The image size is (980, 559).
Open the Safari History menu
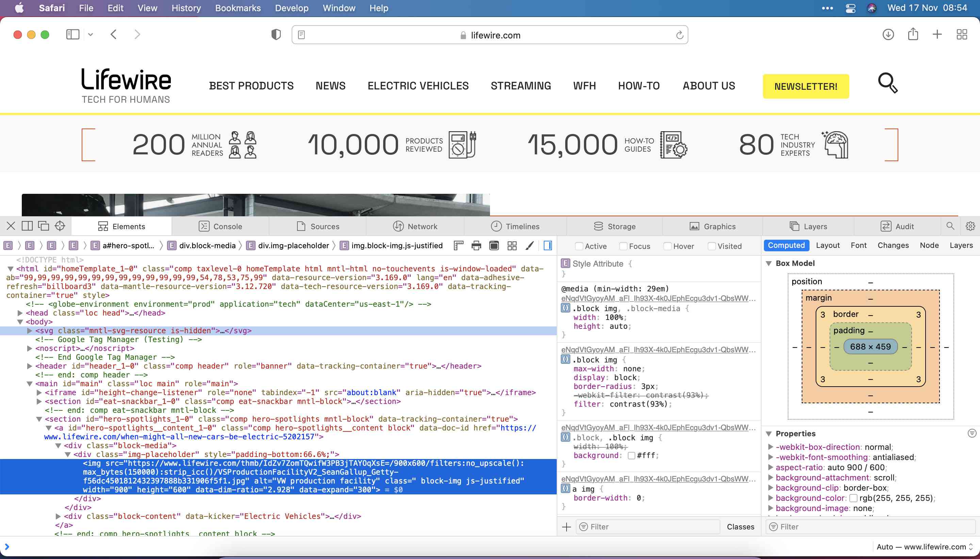coord(186,8)
